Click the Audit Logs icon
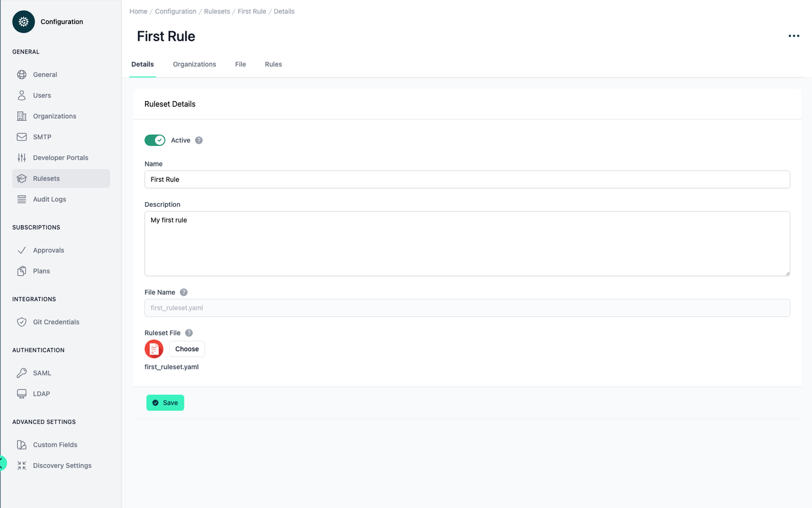The image size is (812, 508). click(x=20, y=199)
